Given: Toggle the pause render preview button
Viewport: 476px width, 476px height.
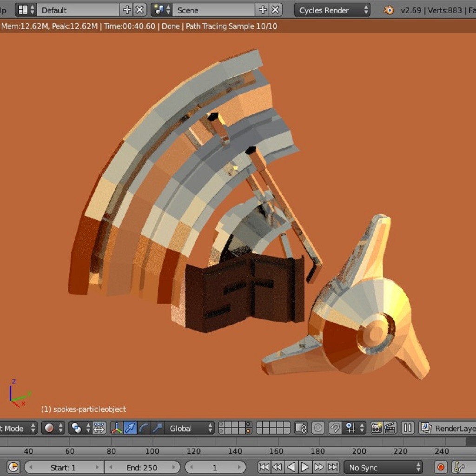Looking at the screenshot, I should point(408,429).
